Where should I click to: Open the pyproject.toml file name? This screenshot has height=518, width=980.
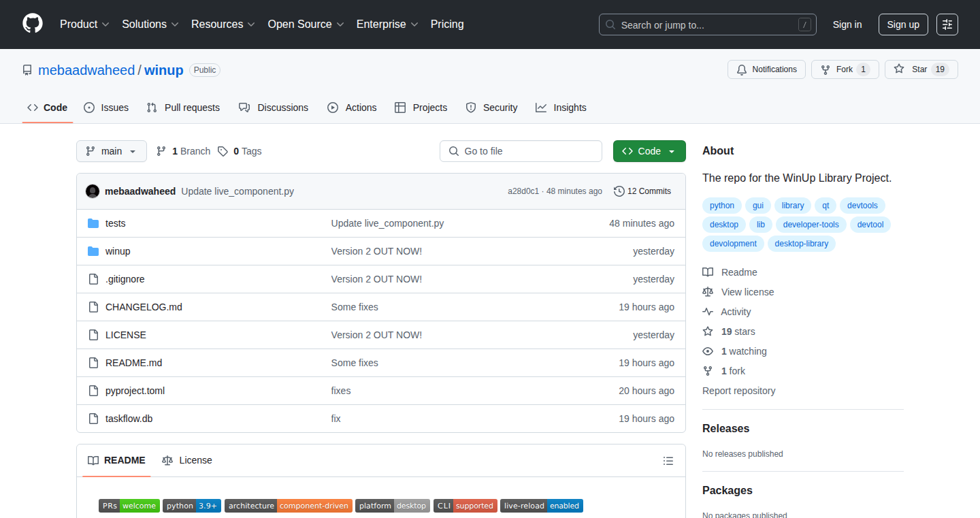[135, 391]
